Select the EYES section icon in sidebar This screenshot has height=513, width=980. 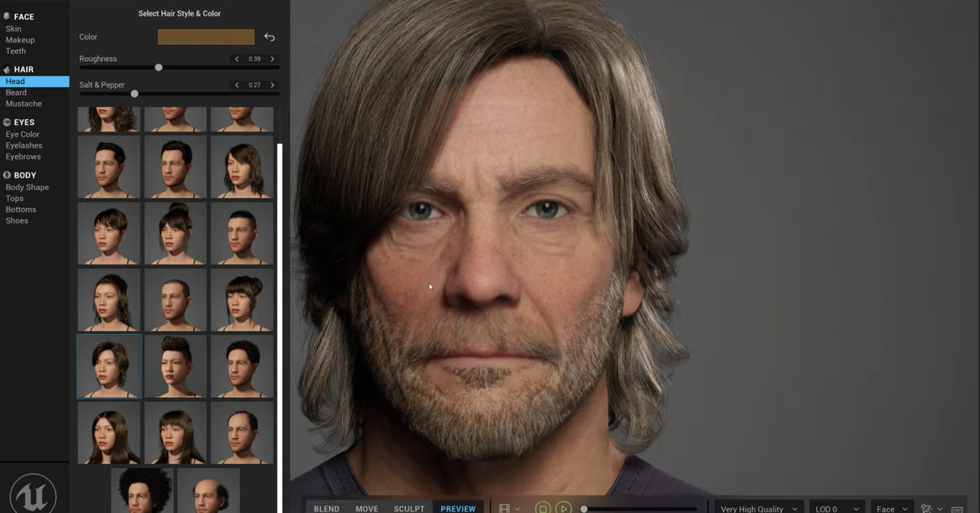coord(7,122)
